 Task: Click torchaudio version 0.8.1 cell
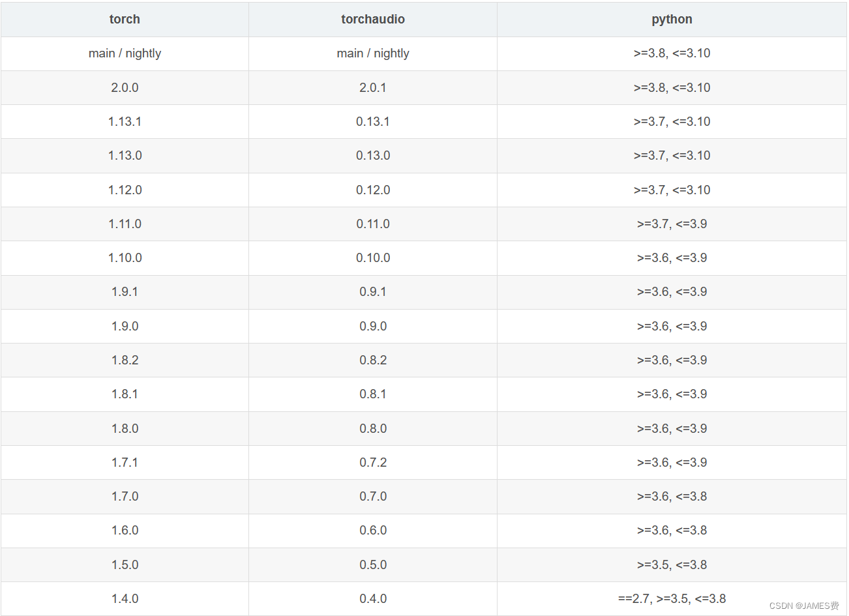[x=373, y=394]
